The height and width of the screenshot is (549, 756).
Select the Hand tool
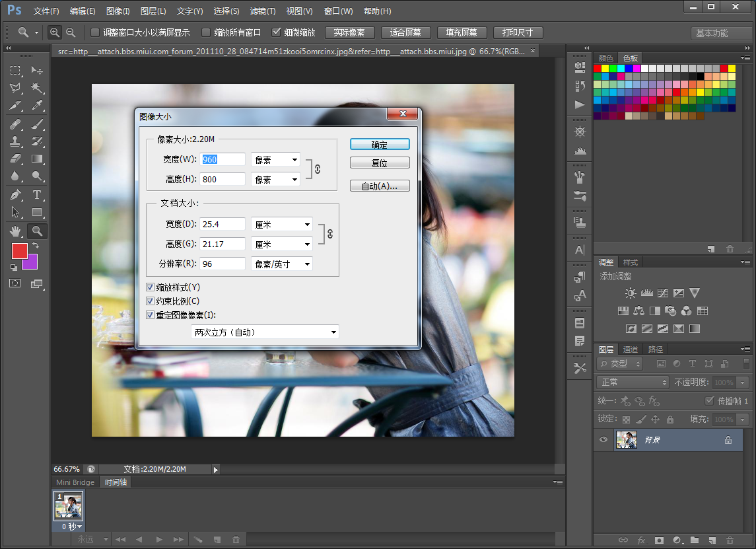coord(16,231)
